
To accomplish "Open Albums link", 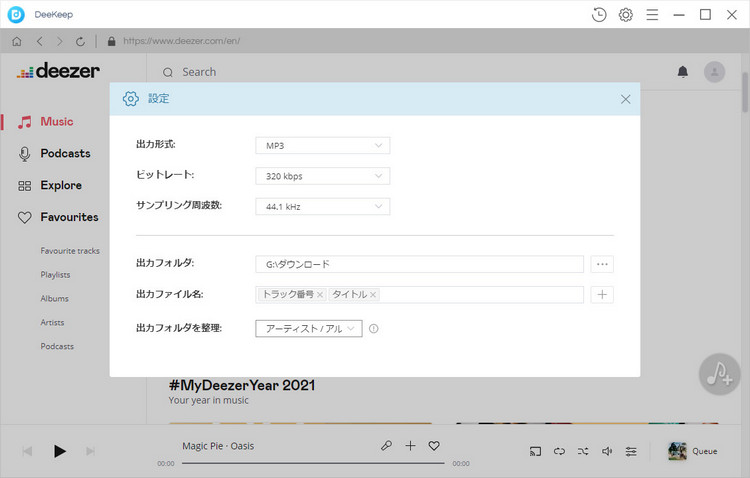I will (54, 299).
